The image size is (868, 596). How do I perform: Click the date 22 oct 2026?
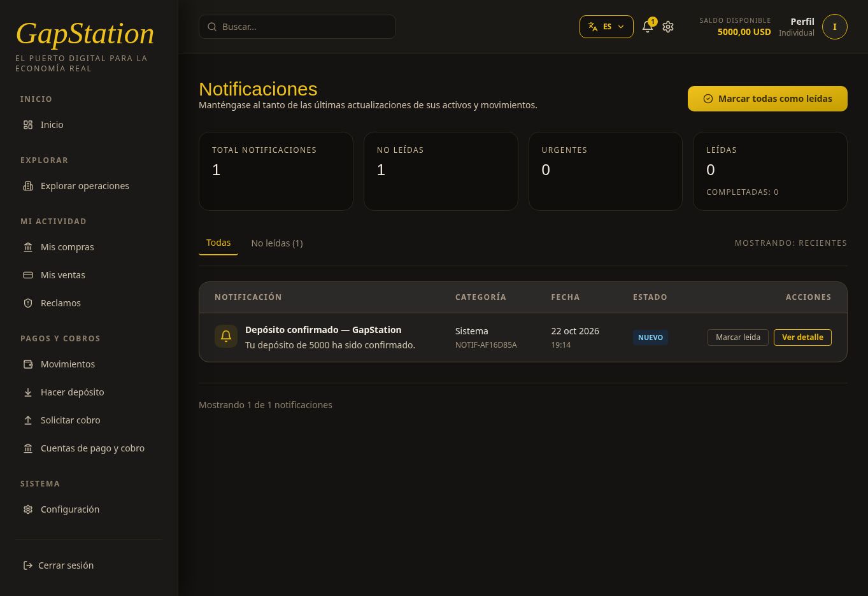coord(575,331)
